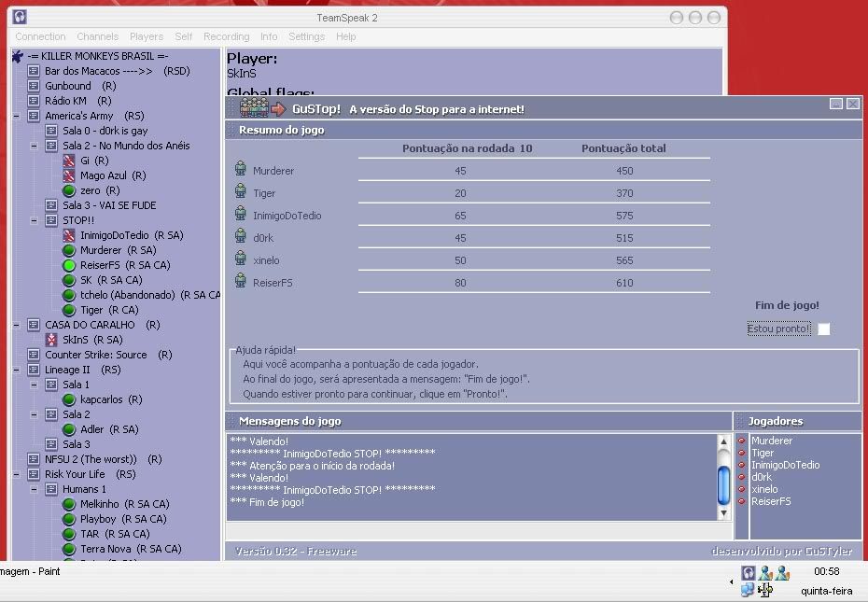Collapse Sala 1 under Lineage II
Image resolution: width=868 pixels, height=602 pixels.
click(x=34, y=385)
